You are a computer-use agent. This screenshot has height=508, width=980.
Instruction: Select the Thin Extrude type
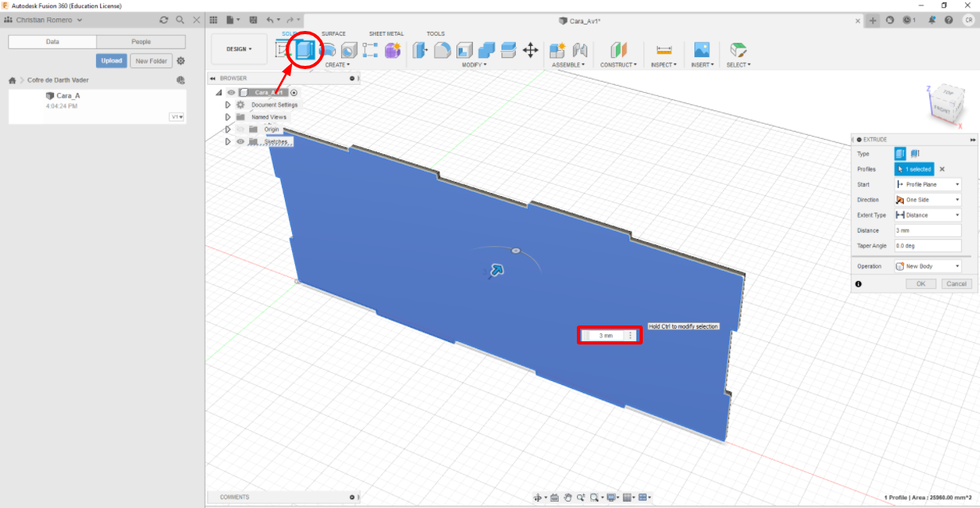point(915,154)
